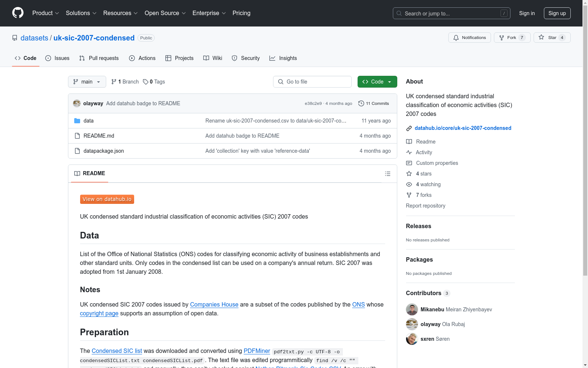Click the e38c2e9 commit hash
This screenshot has height=368, width=588.
click(x=313, y=103)
